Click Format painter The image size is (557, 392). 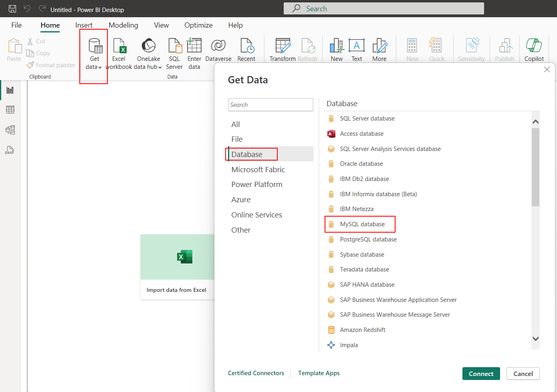tap(51, 65)
